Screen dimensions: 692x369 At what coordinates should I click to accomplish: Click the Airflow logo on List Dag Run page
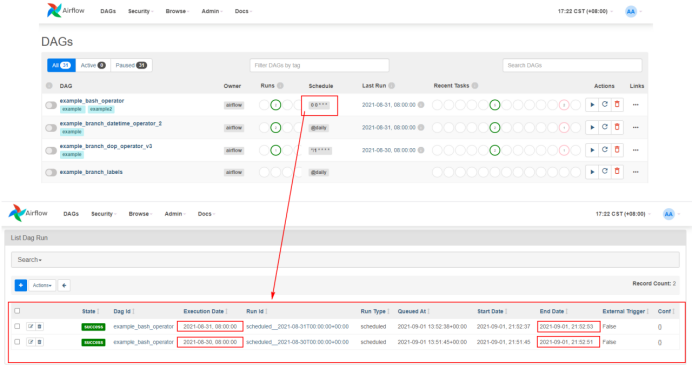[28, 213]
